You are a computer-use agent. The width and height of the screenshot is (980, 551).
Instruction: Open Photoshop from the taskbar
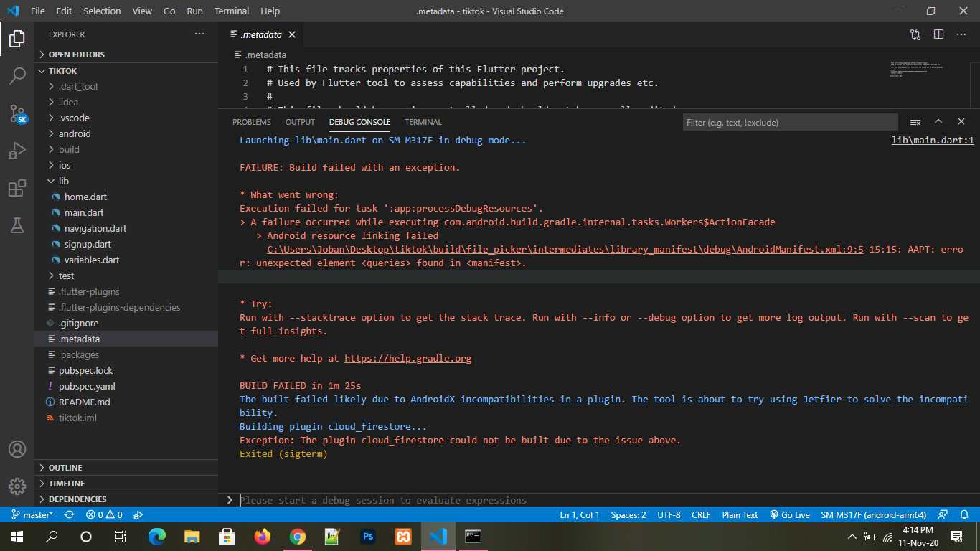(x=368, y=536)
